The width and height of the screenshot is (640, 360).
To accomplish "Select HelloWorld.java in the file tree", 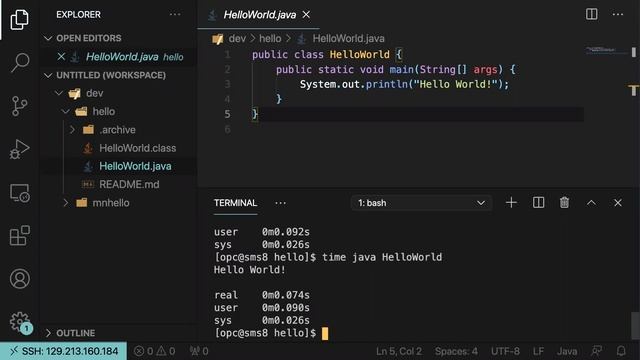I will click(x=135, y=166).
